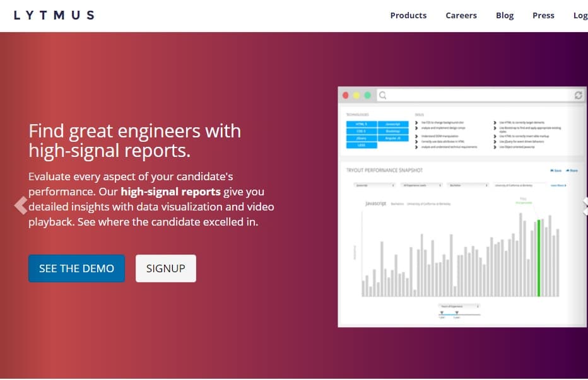
Task: Click the red window dot in mockup
Action: click(x=345, y=96)
